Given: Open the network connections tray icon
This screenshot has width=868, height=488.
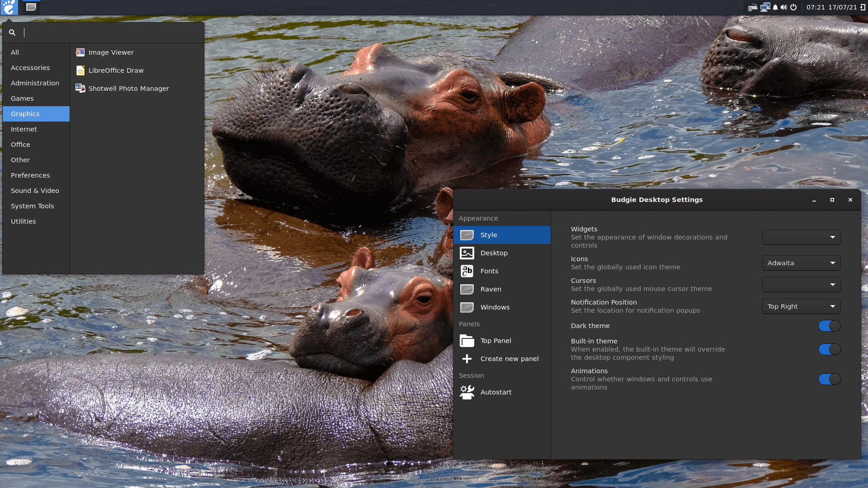Looking at the screenshot, I should tap(765, 7).
